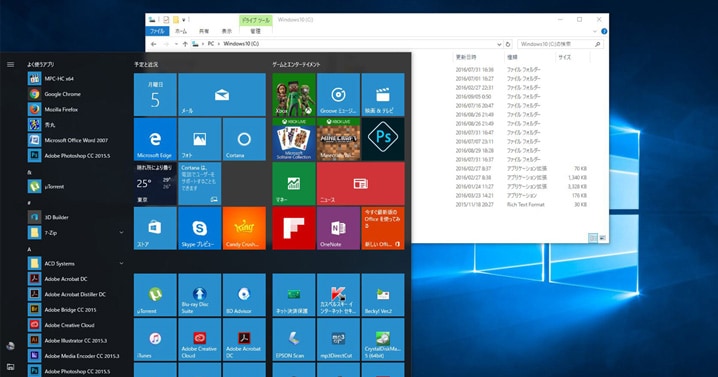
Task: Open the Cortana circle tile
Action: coord(244,139)
